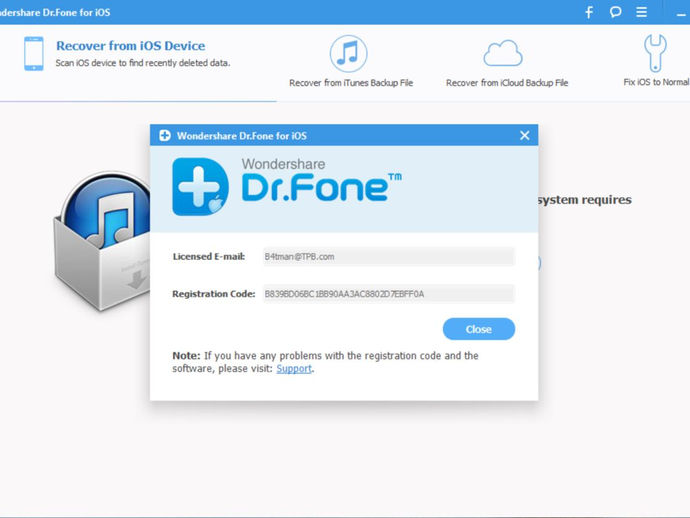Switch to Fix iOS to Normal tab
Image resolution: width=690 pixels, height=518 pixels.
[x=656, y=82]
